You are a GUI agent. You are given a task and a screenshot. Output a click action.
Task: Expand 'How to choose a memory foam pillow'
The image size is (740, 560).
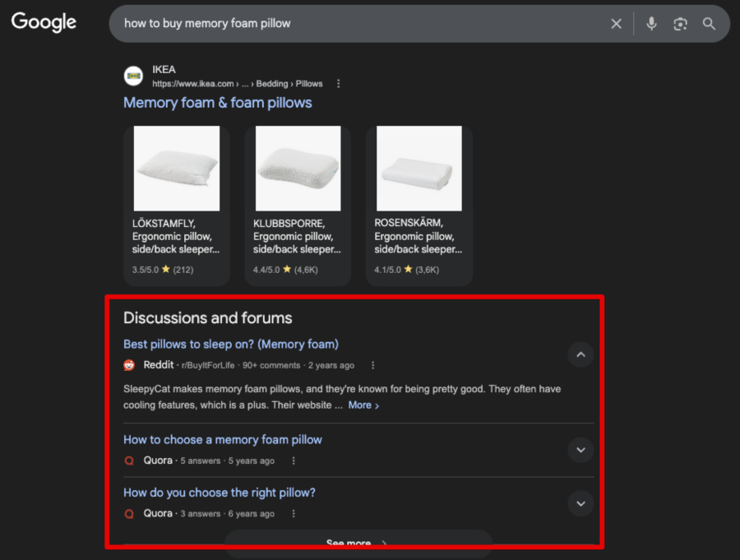[580, 450]
